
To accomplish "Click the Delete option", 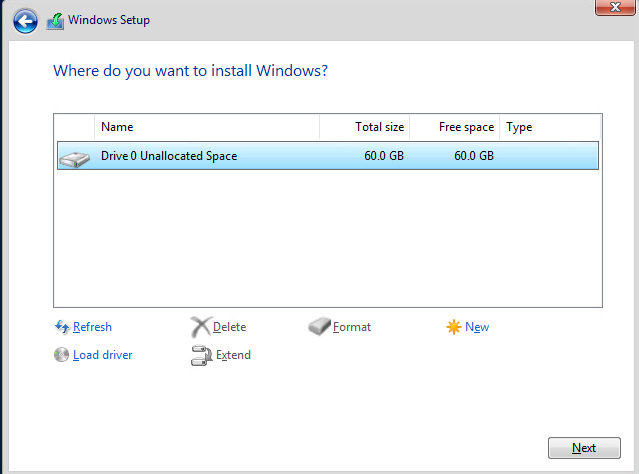I will click(229, 327).
